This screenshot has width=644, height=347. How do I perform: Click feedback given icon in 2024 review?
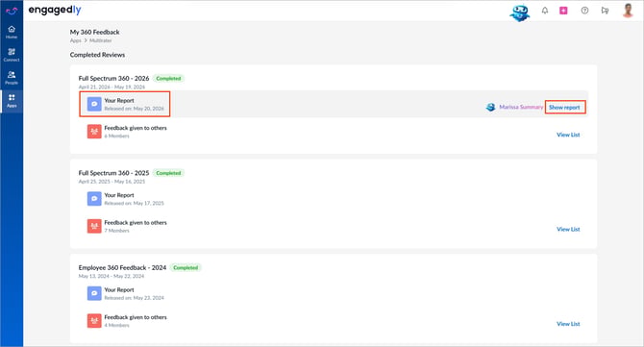[x=94, y=321]
